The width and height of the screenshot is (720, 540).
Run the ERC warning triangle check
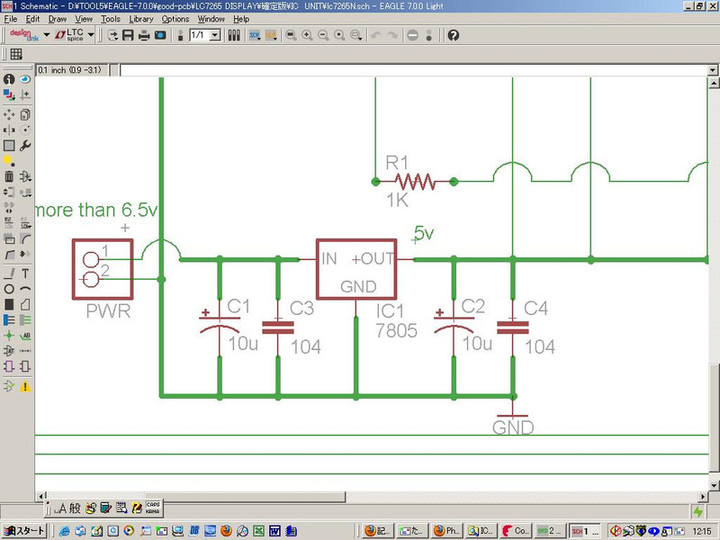coord(26,386)
